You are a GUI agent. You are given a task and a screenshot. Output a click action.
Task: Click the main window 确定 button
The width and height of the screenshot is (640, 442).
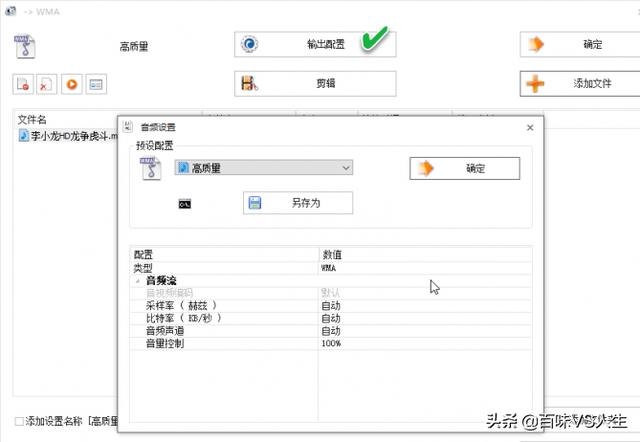tap(580, 44)
